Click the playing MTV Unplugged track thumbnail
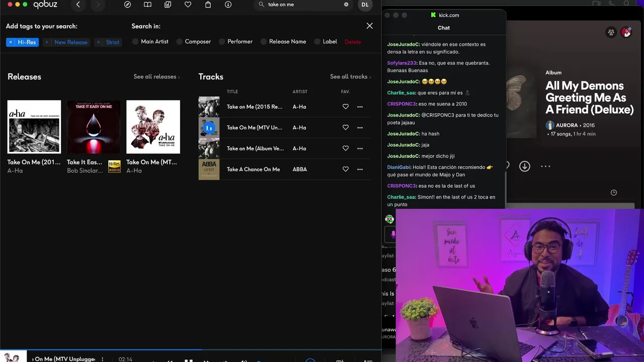 (209, 128)
